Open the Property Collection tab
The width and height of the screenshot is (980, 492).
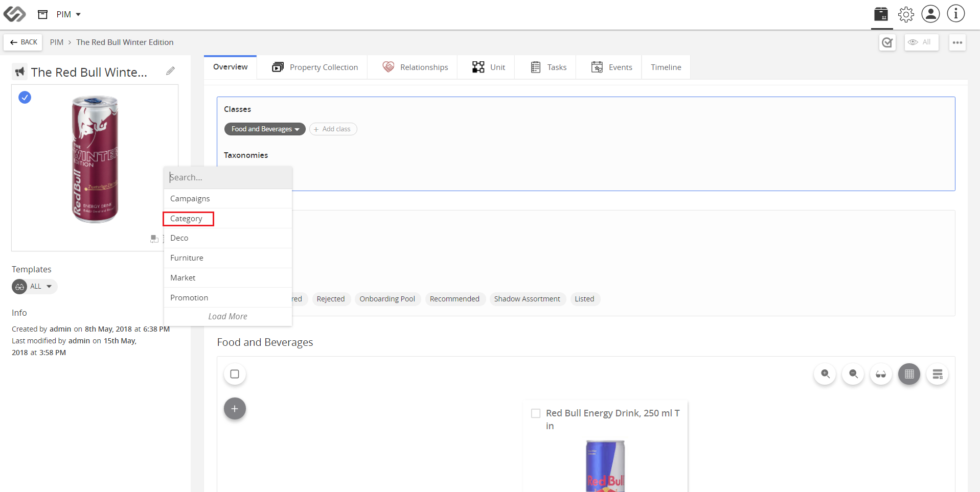click(x=315, y=67)
